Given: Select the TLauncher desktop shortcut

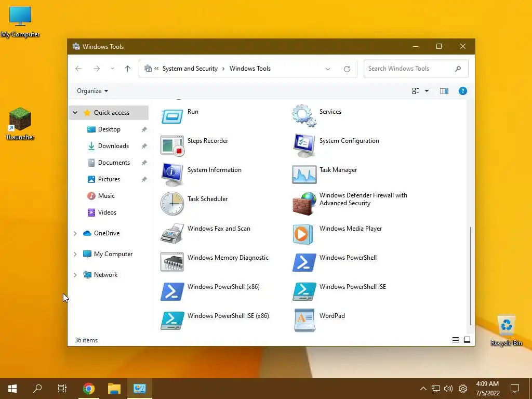Looking at the screenshot, I should pyautogui.click(x=20, y=124).
